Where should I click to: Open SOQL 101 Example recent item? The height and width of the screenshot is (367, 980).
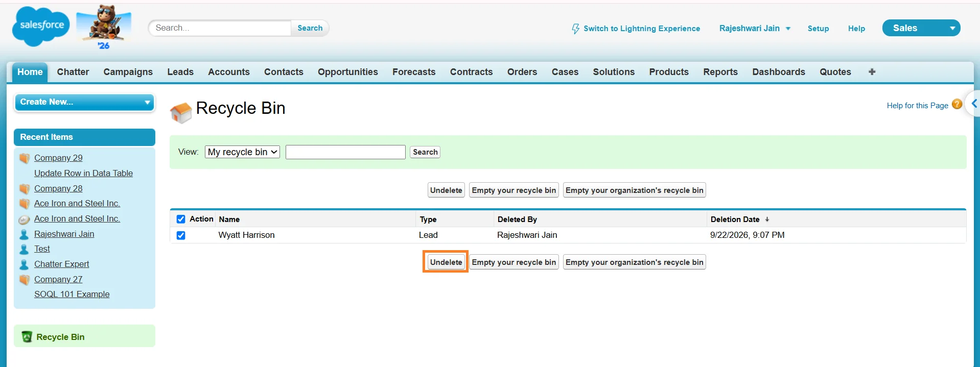pyautogui.click(x=72, y=295)
